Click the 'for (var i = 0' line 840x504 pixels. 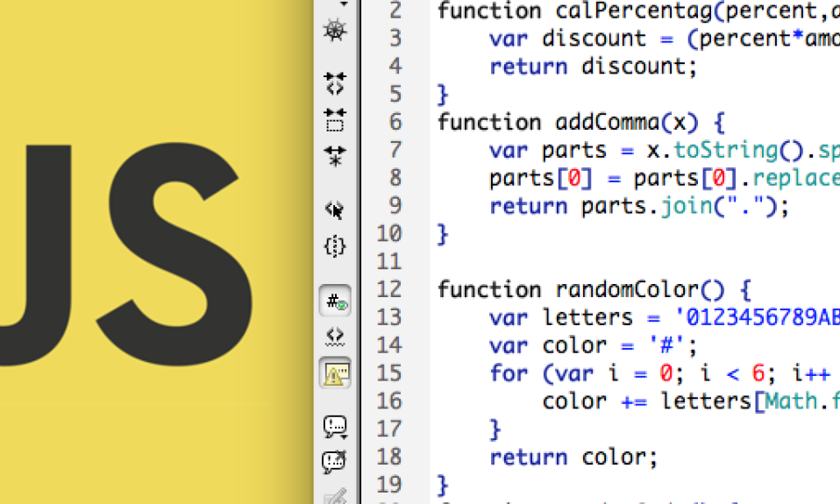[660, 374]
